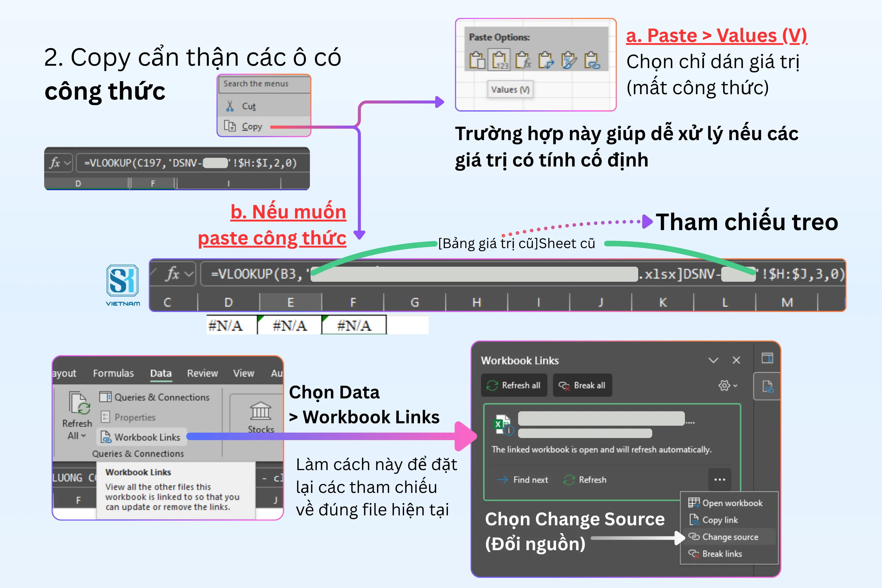This screenshot has width=882, height=588.
Task: Switch to the Data ribbon tab
Action: point(161,373)
